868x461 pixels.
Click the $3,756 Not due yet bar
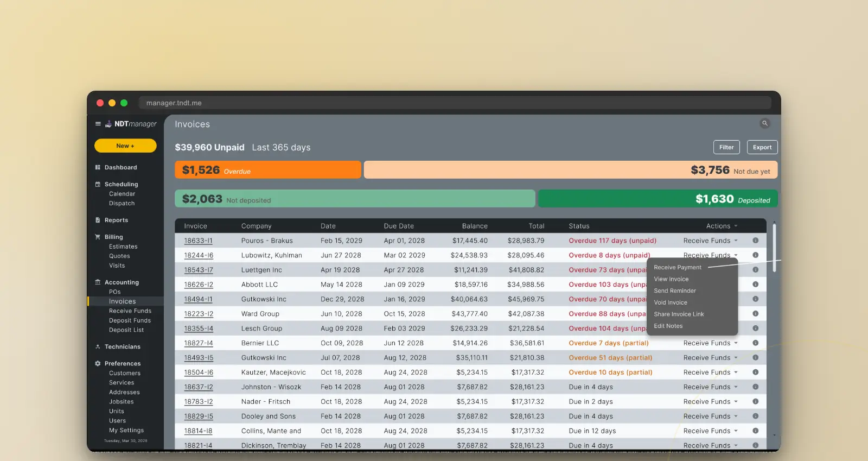(x=571, y=170)
